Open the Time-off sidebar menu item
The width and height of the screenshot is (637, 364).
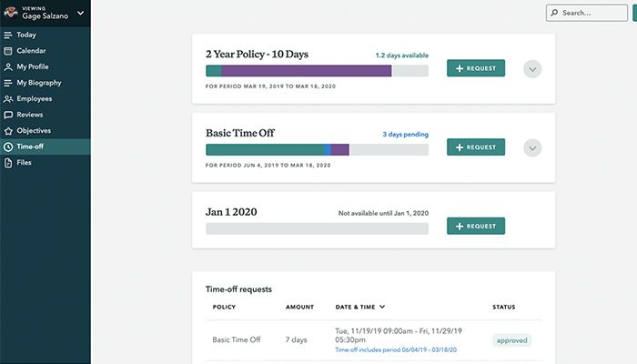pyautogui.click(x=30, y=147)
